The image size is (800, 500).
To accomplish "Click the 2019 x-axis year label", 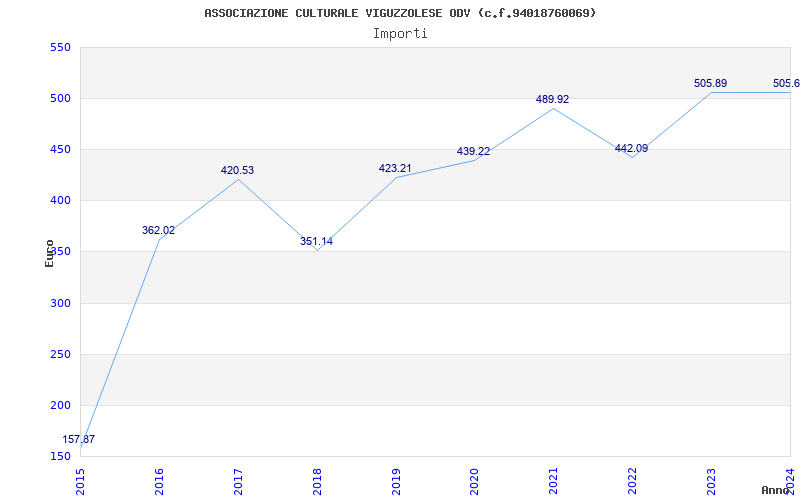I will (x=395, y=481).
